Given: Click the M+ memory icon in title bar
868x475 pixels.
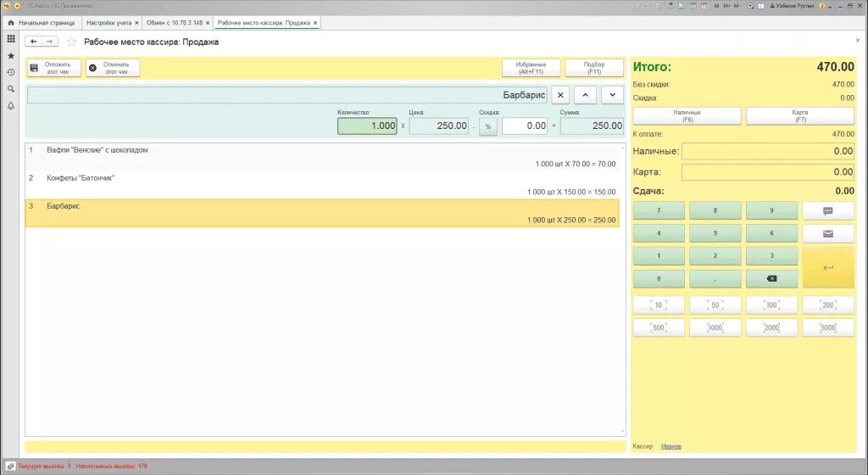Looking at the screenshot, I should tap(726, 6).
